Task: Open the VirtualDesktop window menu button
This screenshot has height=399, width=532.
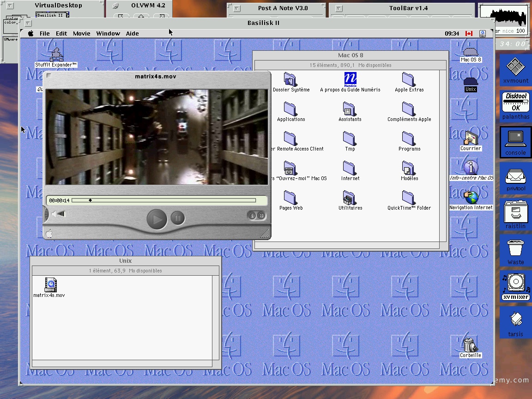Action: pyautogui.click(x=10, y=6)
